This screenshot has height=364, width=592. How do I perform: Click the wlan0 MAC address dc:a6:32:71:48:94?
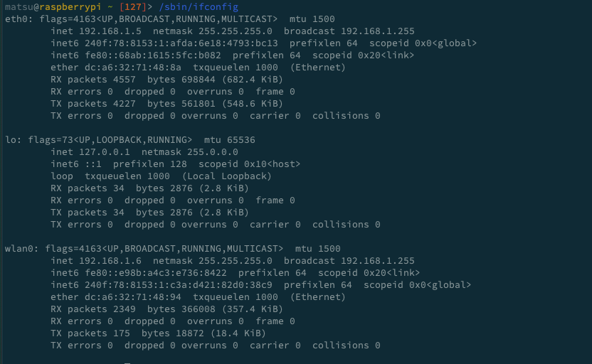point(133,296)
